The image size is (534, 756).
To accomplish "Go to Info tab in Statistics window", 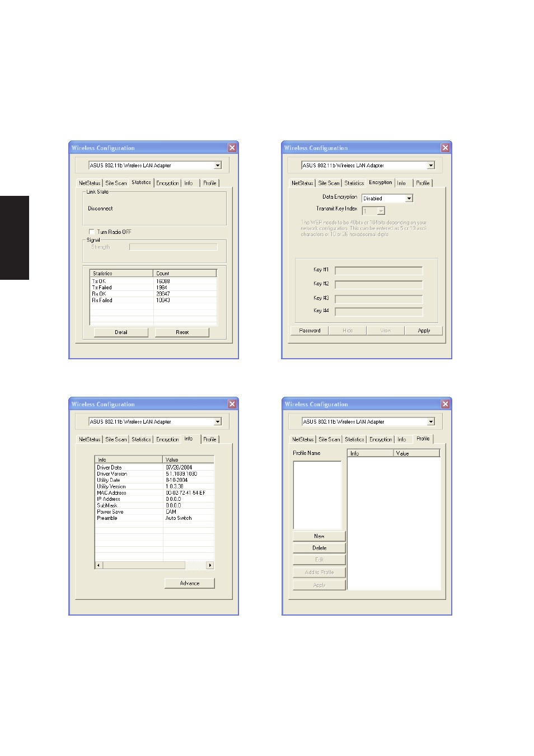I will [x=189, y=183].
